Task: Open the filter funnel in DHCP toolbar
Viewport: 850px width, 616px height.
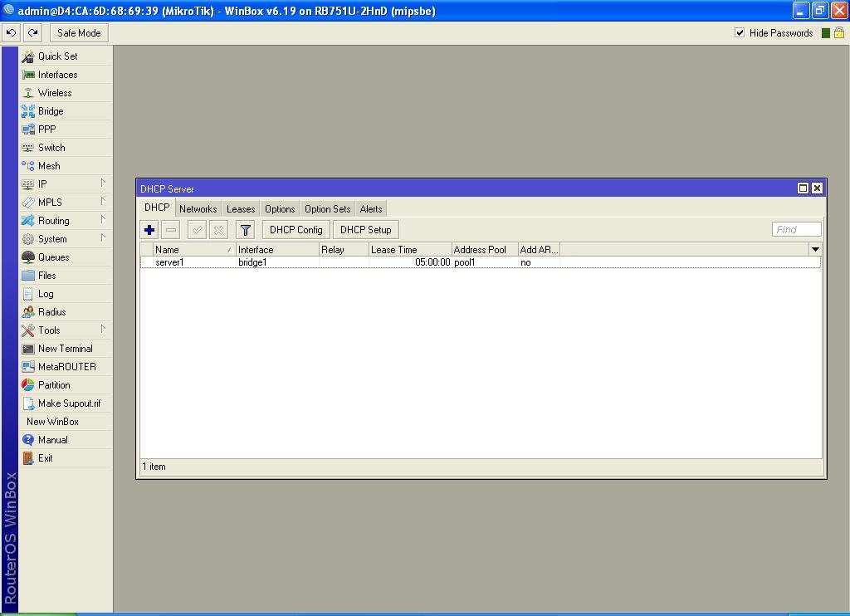Action: [245, 230]
